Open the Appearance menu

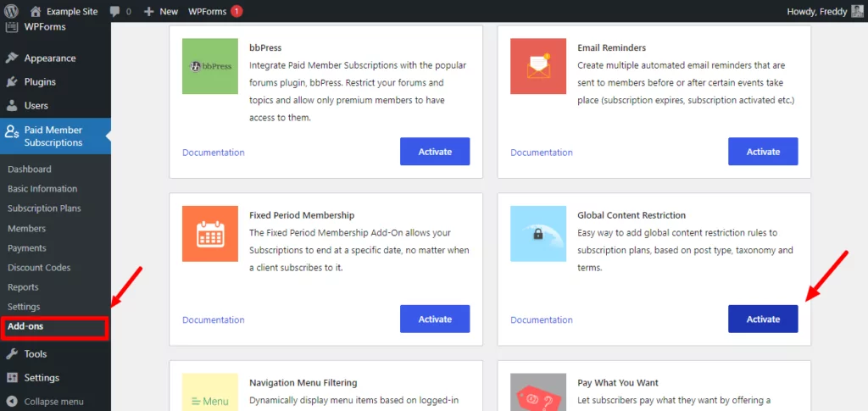[50, 58]
